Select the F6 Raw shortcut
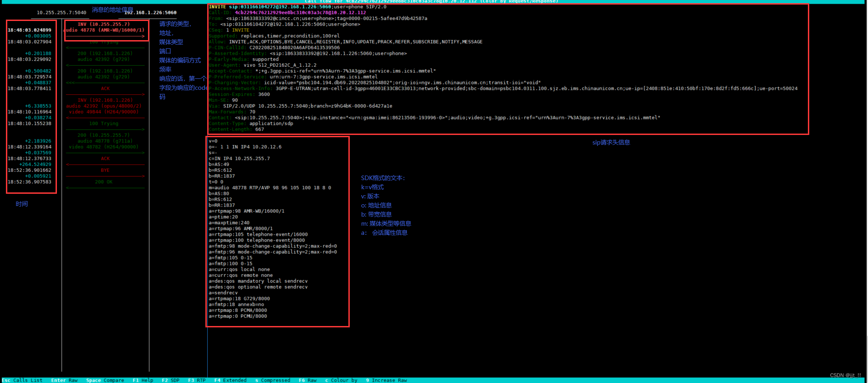 [x=307, y=380]
